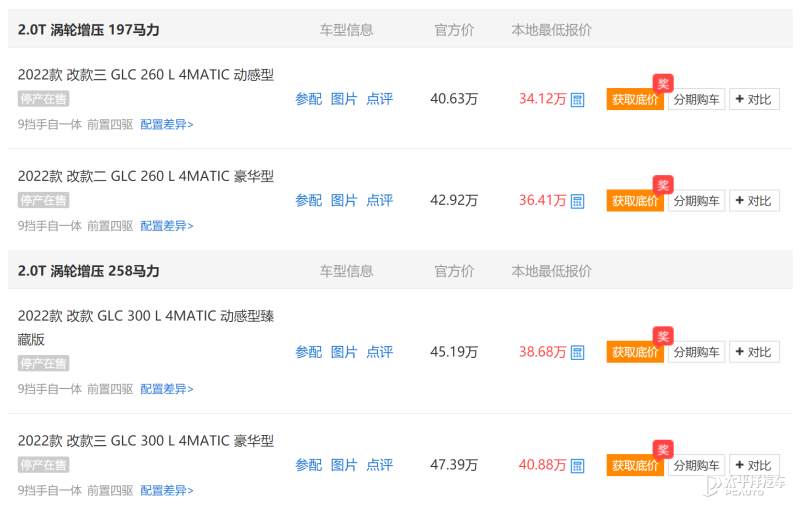Add GLC 260 L 动感型 to 对比
Screen dimensions: 800x512
(x=754, y=100)
